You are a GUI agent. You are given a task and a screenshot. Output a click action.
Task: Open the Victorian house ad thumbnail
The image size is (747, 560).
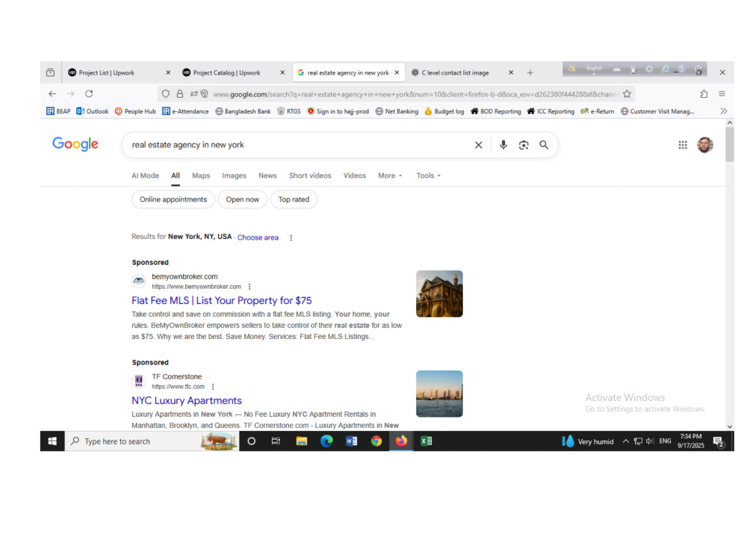click(439, 293)
